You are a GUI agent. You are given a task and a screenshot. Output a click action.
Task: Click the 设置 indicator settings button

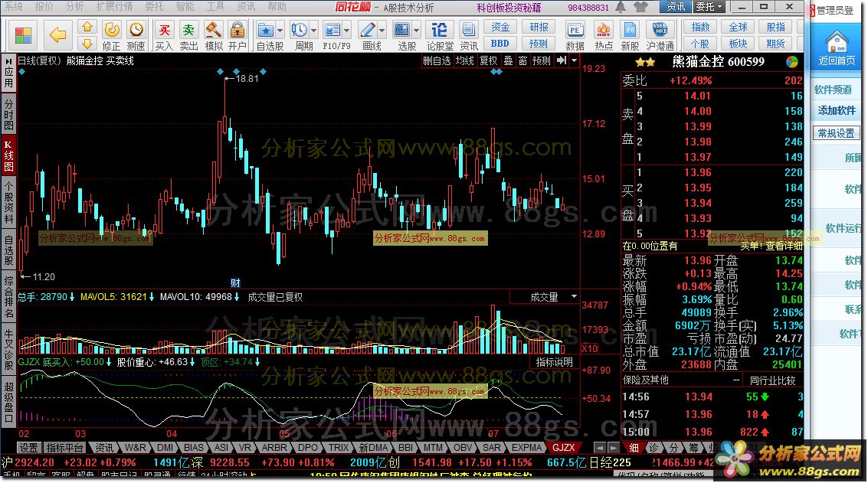point(29,448)
